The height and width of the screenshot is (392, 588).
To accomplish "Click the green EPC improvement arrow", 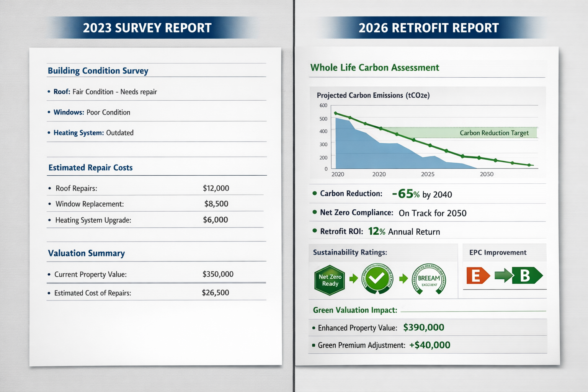I will [x=505, y=276].
